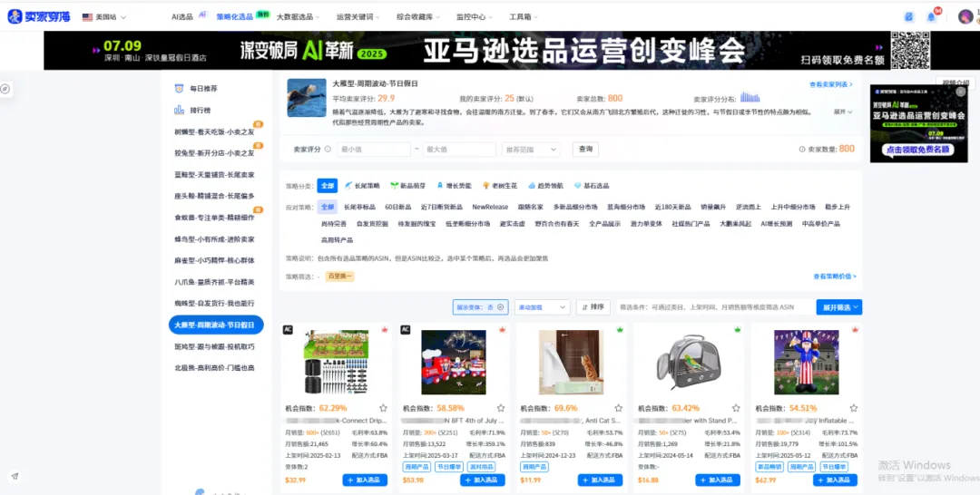Open the notification bell icon
Screen dimensions: 980x495
coord(931,17)
